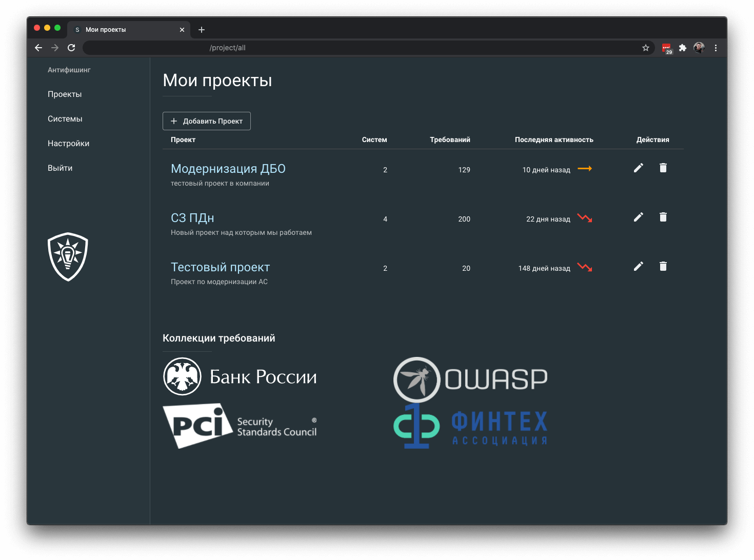754x560 pixels.
Task: Click the Мои проекты page heading
Action: pyautogui.click(x=217, y=81)
